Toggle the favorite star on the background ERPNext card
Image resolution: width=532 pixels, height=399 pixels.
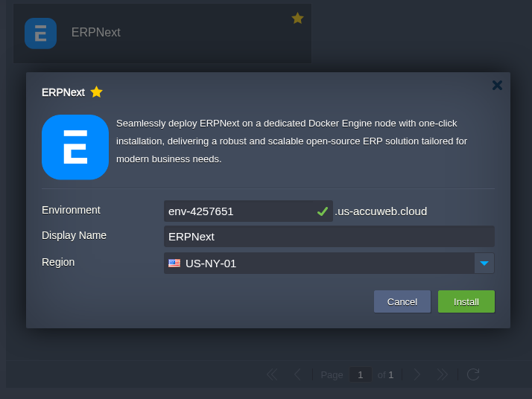pos(297,19)
